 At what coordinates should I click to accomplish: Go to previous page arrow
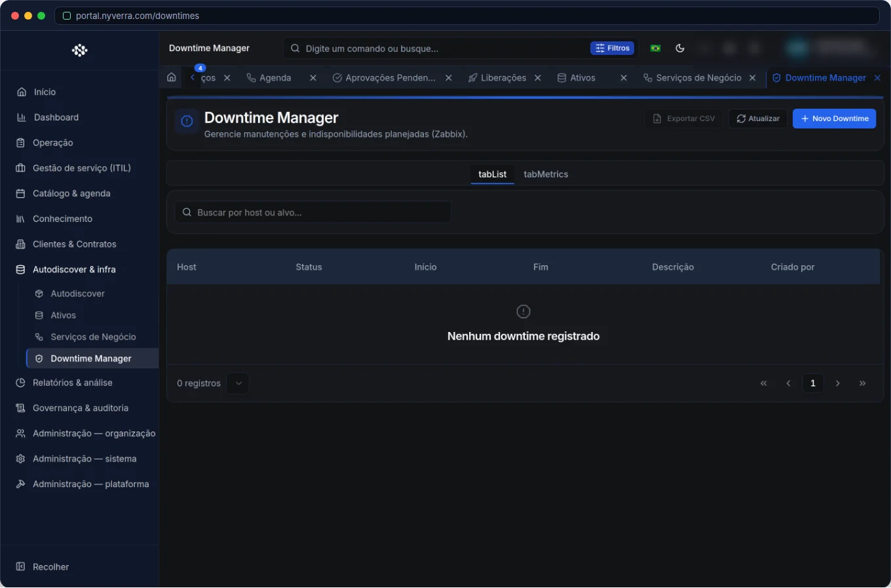click(x=788, y=383)
